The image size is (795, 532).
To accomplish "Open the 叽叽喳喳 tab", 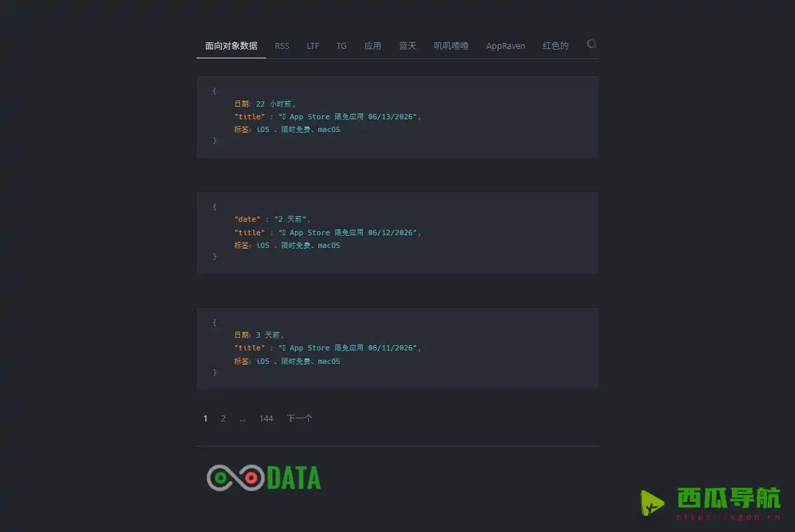I will (x=451, y=46).
